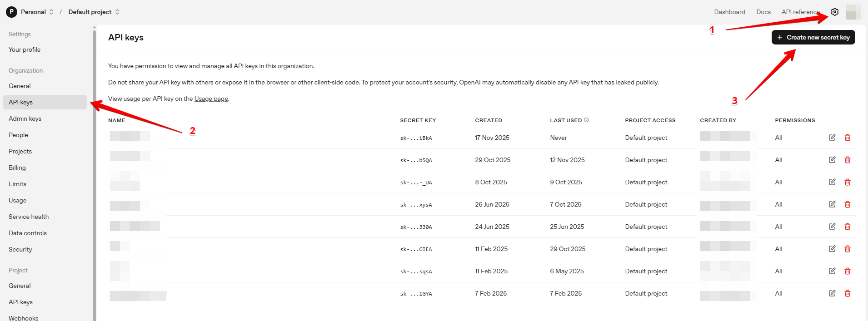Open Service health page
The height and width of the screenshot is (321, 868).
click(x=29, y=217)
